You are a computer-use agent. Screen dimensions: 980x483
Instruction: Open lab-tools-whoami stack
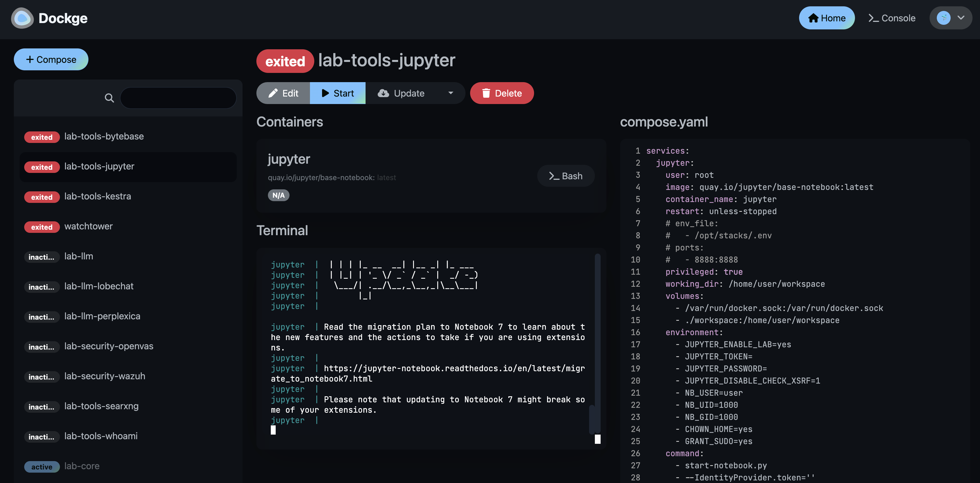(128, 437)
